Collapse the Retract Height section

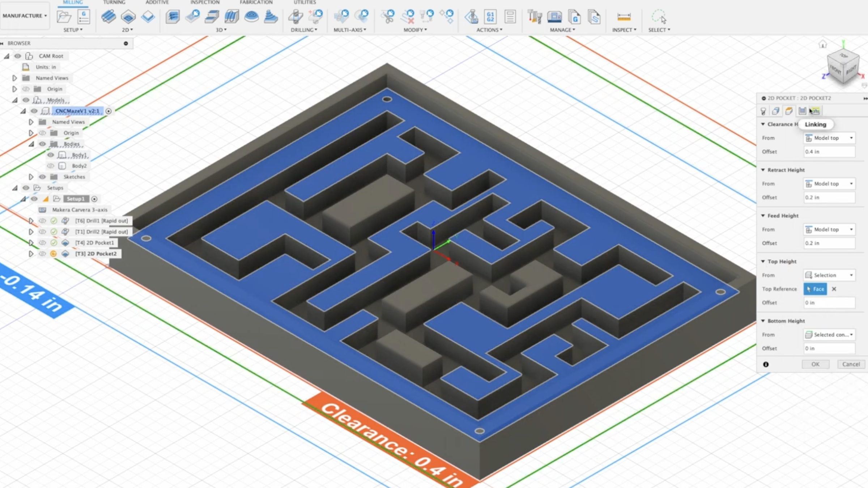point(763,170)
